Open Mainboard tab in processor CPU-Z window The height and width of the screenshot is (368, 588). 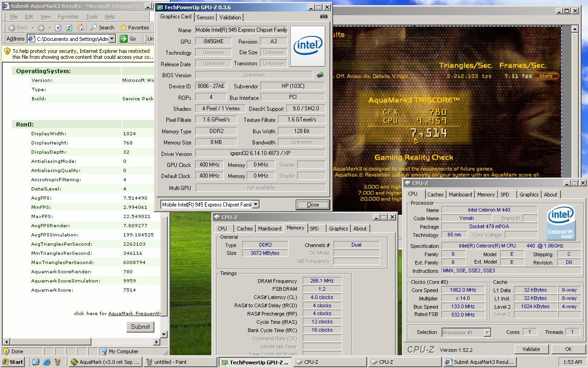pyautogui.click(x=460, y=195)
